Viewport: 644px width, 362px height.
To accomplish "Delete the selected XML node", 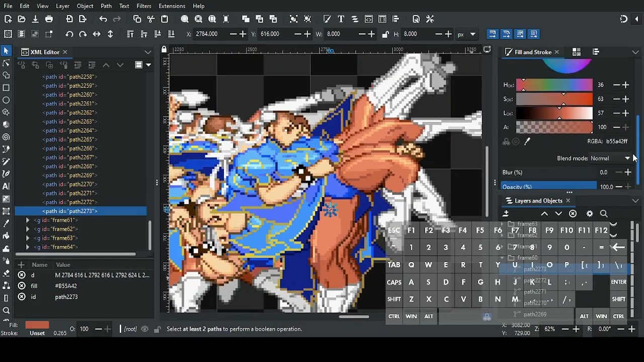I will click(x=63, y=65).
